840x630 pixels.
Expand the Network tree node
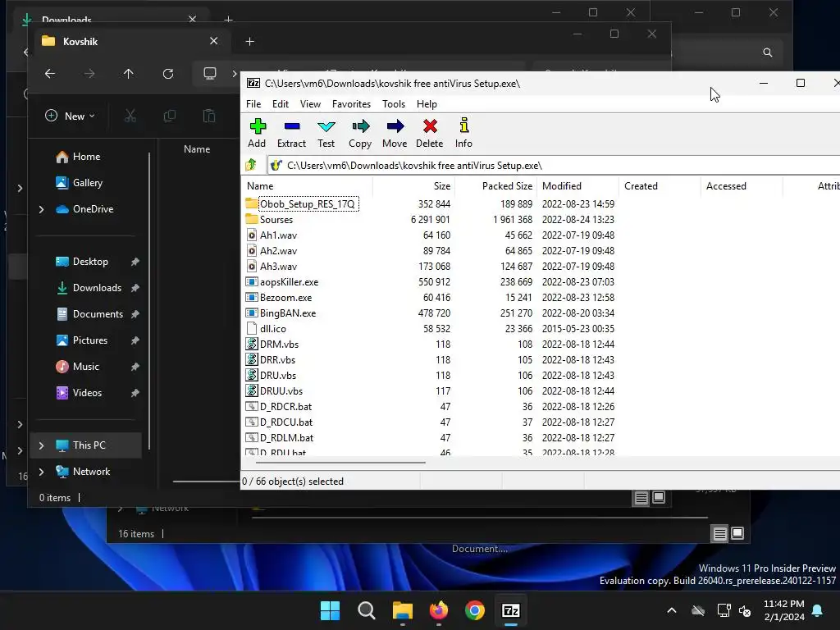[x=41, y=472]
